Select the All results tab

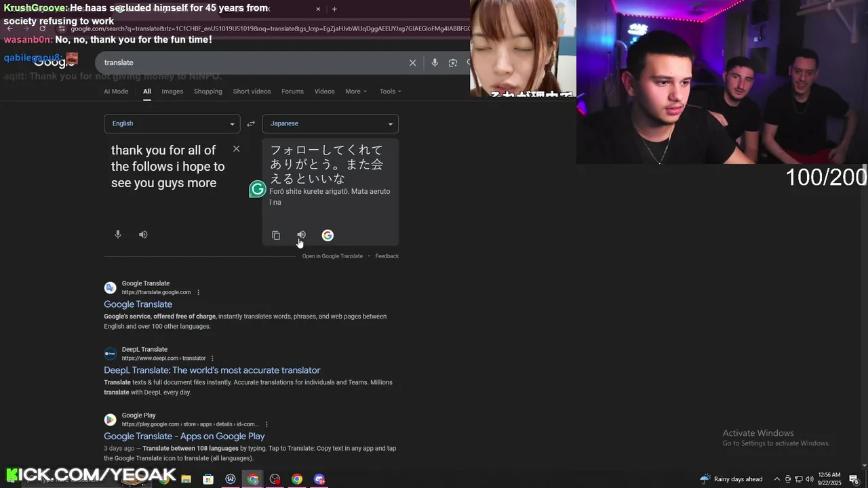coord(146,91)
